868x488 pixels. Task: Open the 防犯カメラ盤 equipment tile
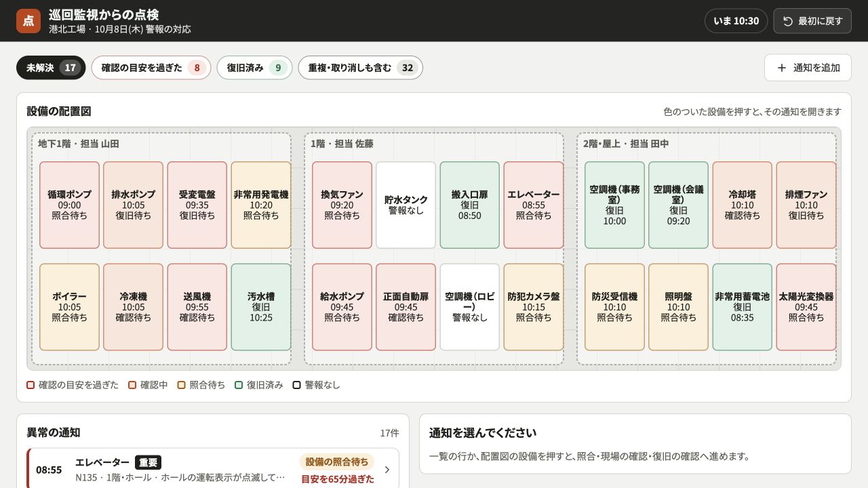pyautogui.click(x=534, y=307)
